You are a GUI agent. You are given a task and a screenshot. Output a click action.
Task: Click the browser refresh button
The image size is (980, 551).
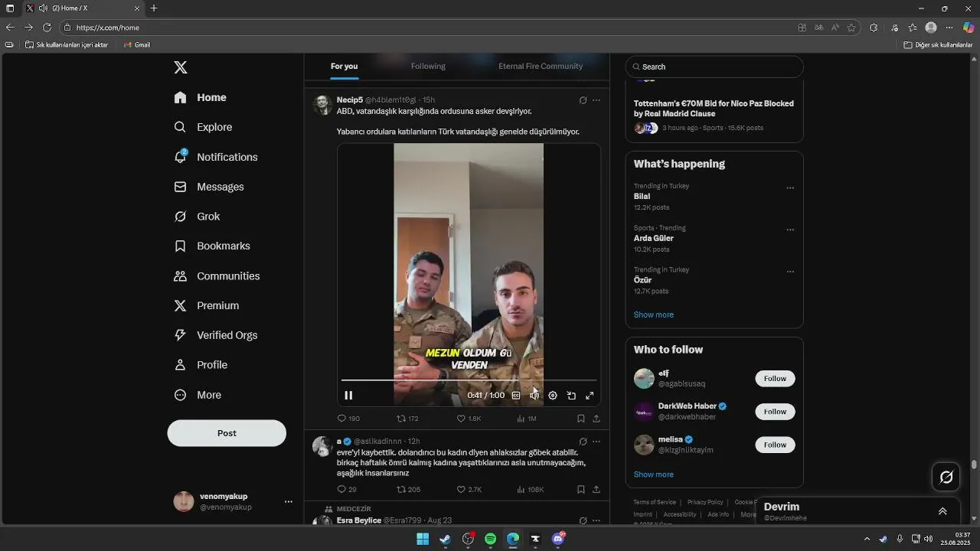point(47,28)
